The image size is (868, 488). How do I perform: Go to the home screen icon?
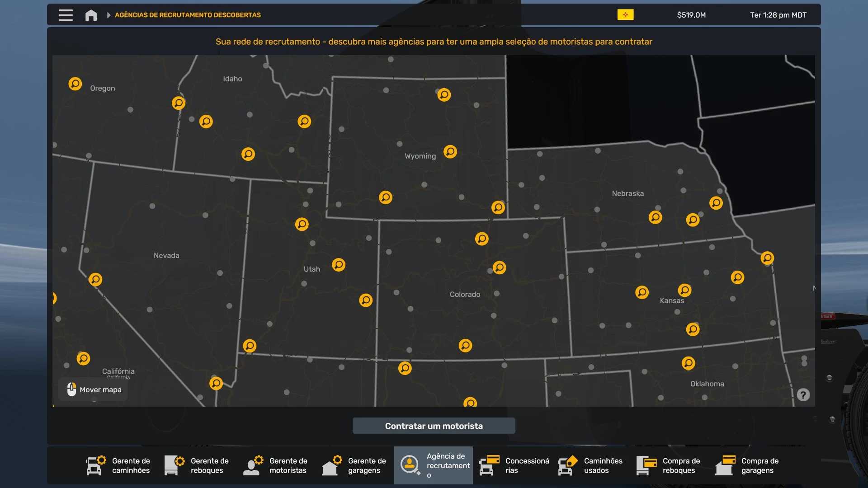pos(91,15)
